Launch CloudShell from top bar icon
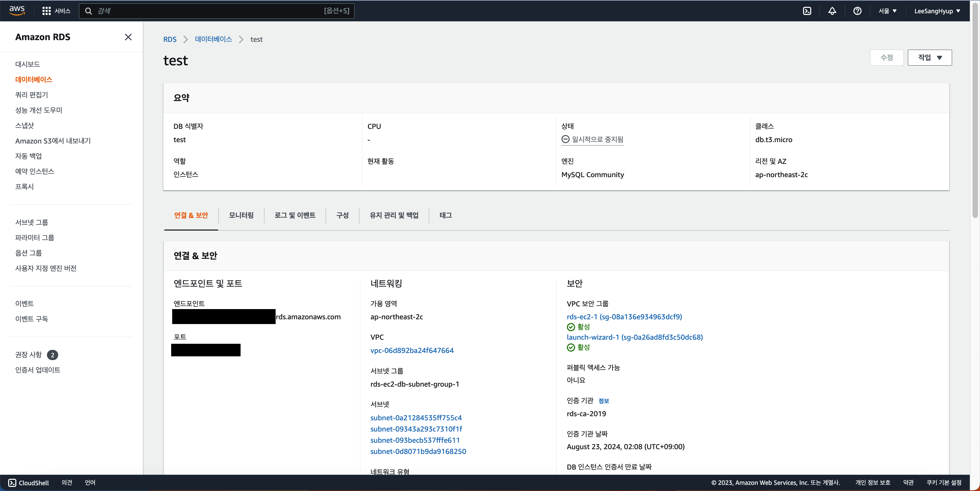Viewport: 980px width, 491px height. click(807, 11)
